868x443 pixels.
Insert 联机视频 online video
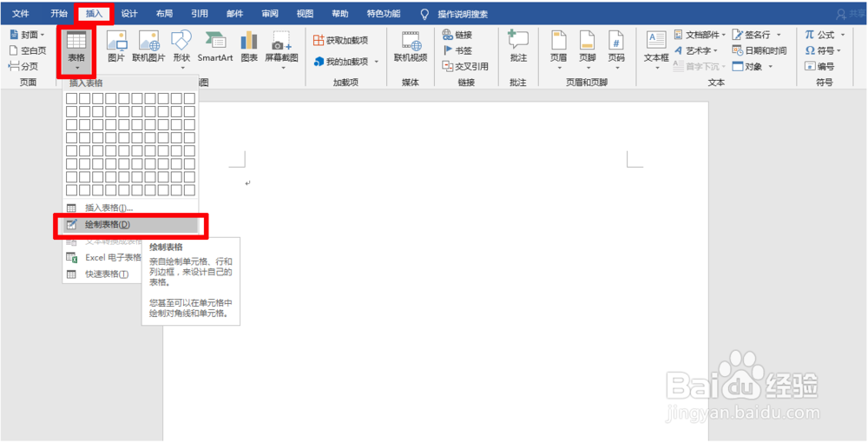pos(411,47)
